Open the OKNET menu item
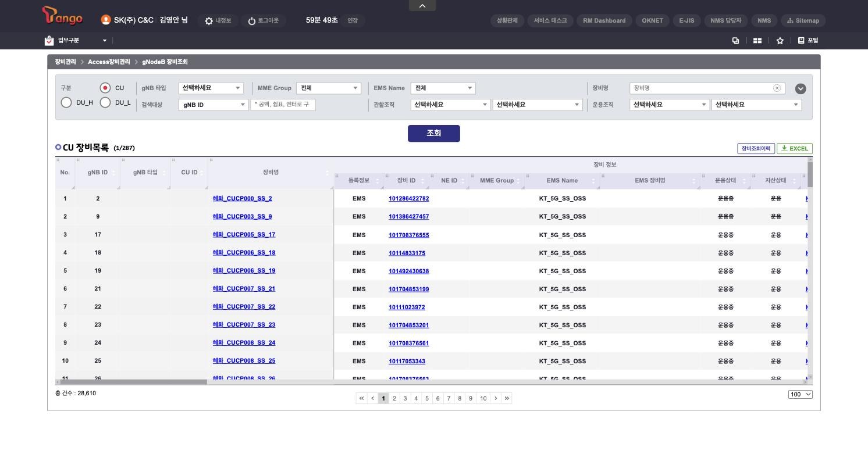 point(652,20)
